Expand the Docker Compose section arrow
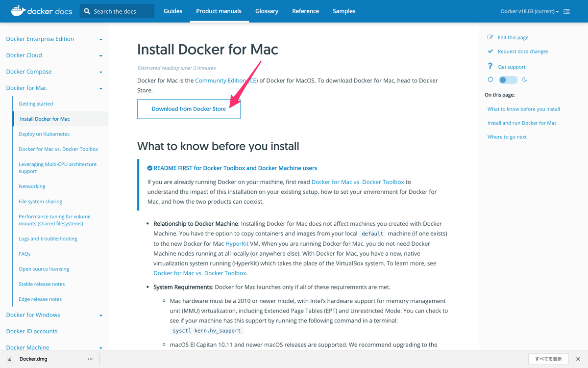This screenshot has height=368, width=588. point(101,72)
